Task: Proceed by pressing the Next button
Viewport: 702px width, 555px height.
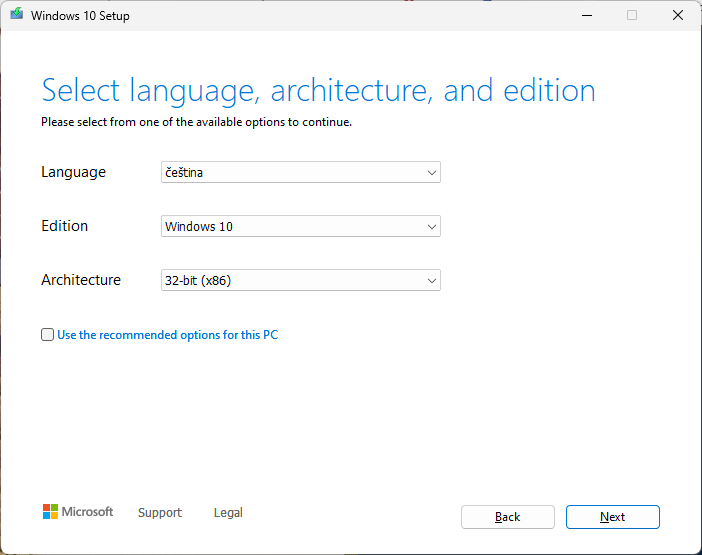Action: click(x=612, y=517)
